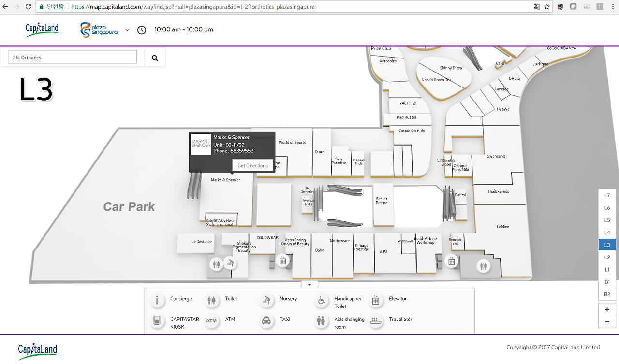
Task: Switch to basement level B2
Action: pyautogui.click(x=607, y=294)
